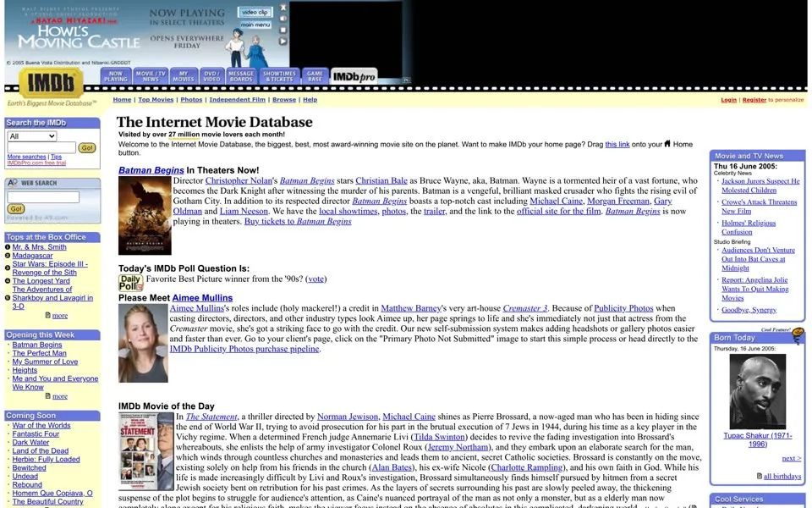Viewport: 812px width, 508px height.
Task: Open the Movie / TV News tab
Action: click(x=151, y=76)
